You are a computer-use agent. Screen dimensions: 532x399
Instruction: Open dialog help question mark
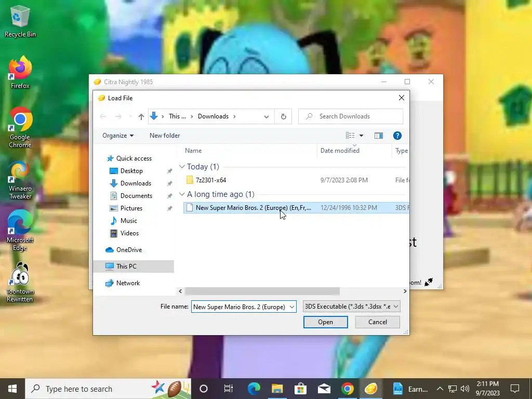[397, 136]
